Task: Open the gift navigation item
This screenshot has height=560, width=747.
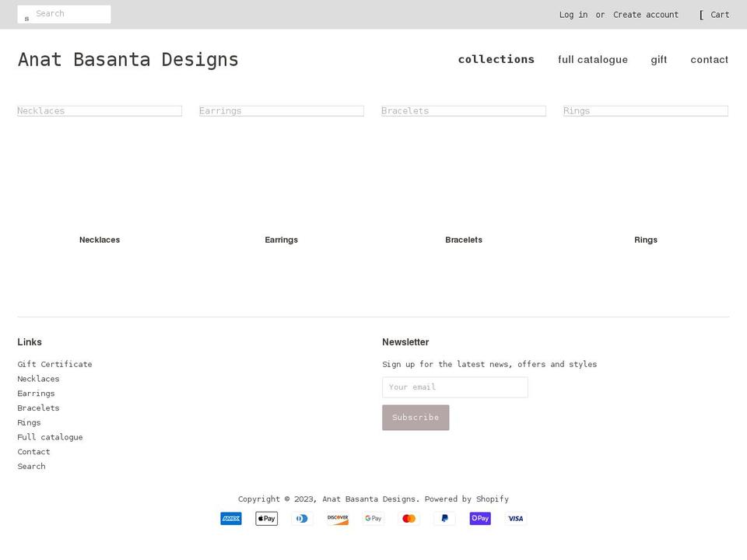Action: click(x=658, y=60)
